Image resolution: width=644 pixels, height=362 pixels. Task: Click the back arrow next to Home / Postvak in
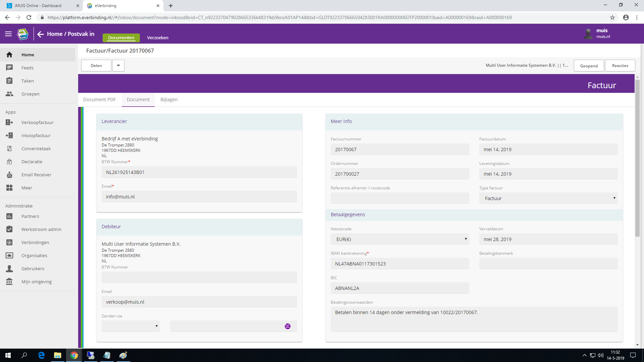click(41, 34)
